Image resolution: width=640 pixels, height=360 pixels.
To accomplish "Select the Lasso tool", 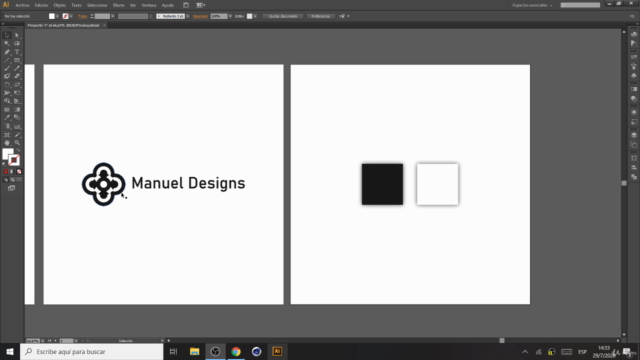I will tap(17, 44).
